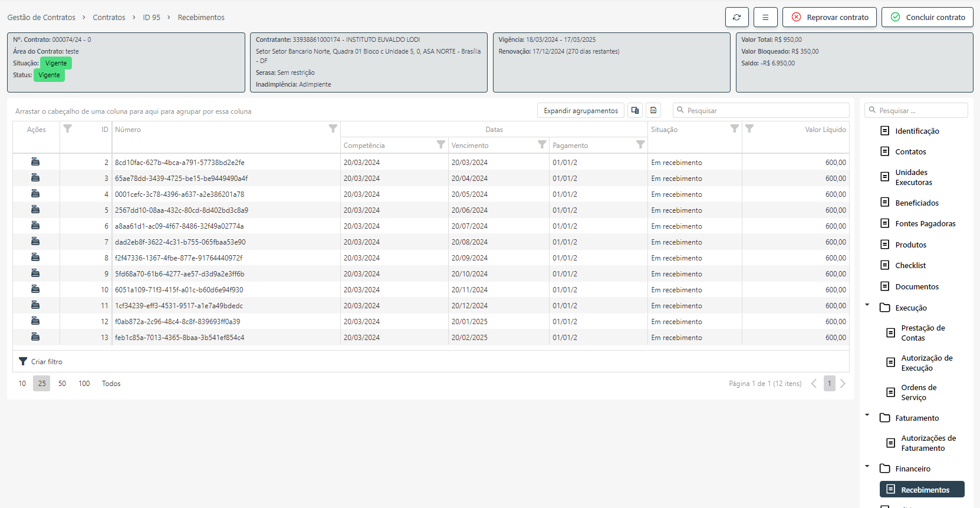980x508 pixels.
Task: Open the hamburger menu beside Reprovar contrato
Action: 765,17
